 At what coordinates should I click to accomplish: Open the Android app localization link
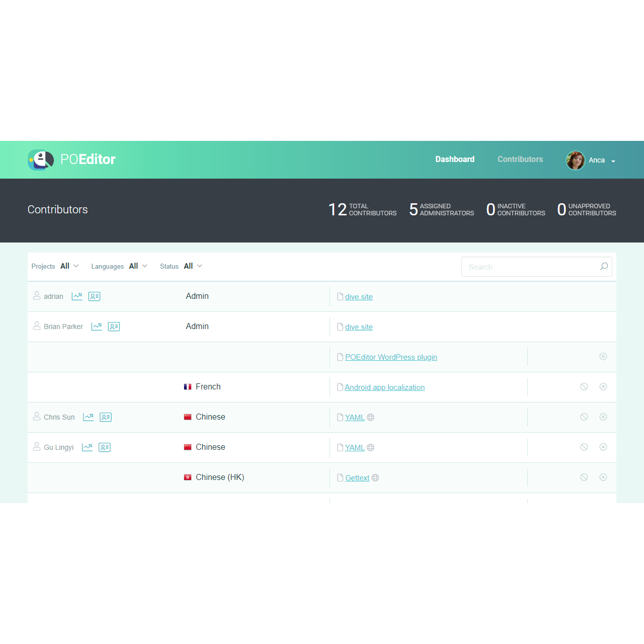[384, 387]
